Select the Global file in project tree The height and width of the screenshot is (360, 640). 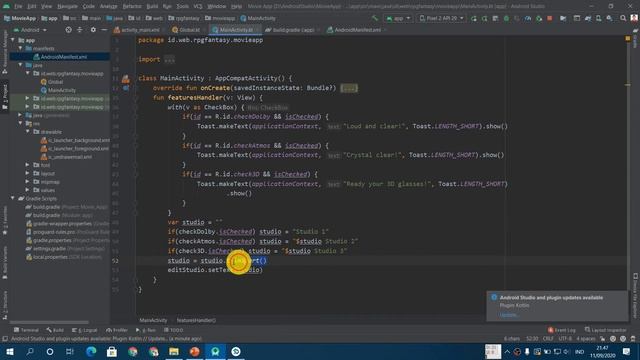pyautogui.click(x=52, y=82)
